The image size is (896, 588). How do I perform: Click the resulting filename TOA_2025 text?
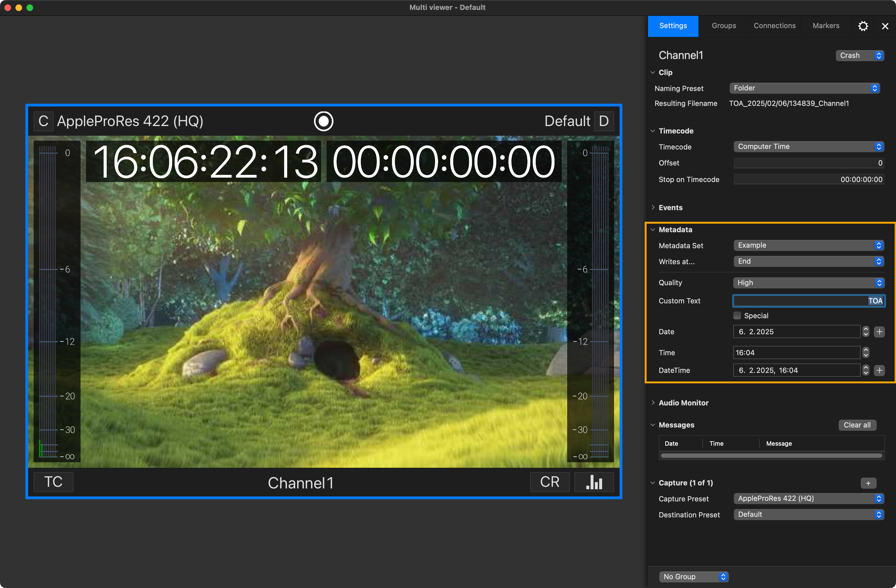coord(789,103)
